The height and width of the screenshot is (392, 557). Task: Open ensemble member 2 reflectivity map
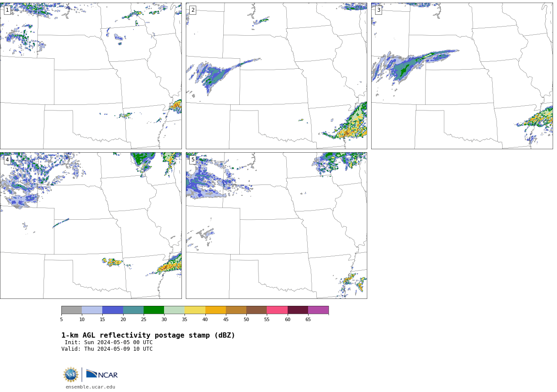276,76
